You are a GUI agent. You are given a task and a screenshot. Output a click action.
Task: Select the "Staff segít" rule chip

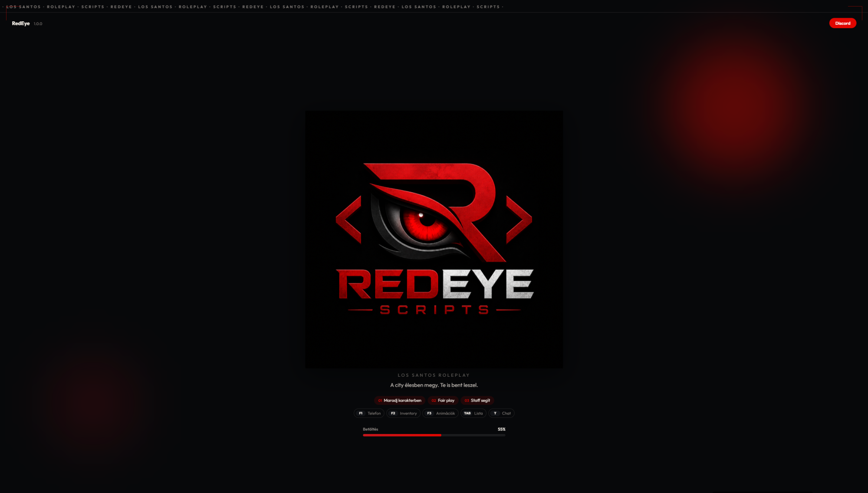[x=477, y=401]
